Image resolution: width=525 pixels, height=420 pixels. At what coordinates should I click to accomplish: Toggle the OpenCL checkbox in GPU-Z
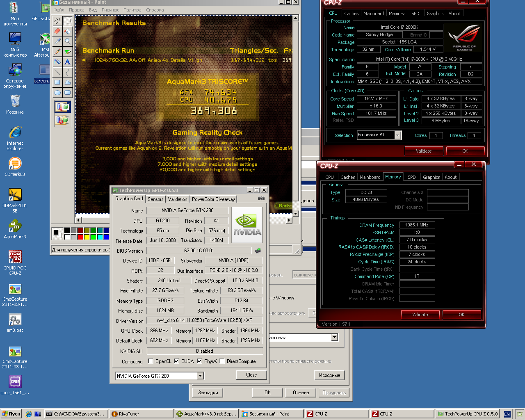[151, 361]
